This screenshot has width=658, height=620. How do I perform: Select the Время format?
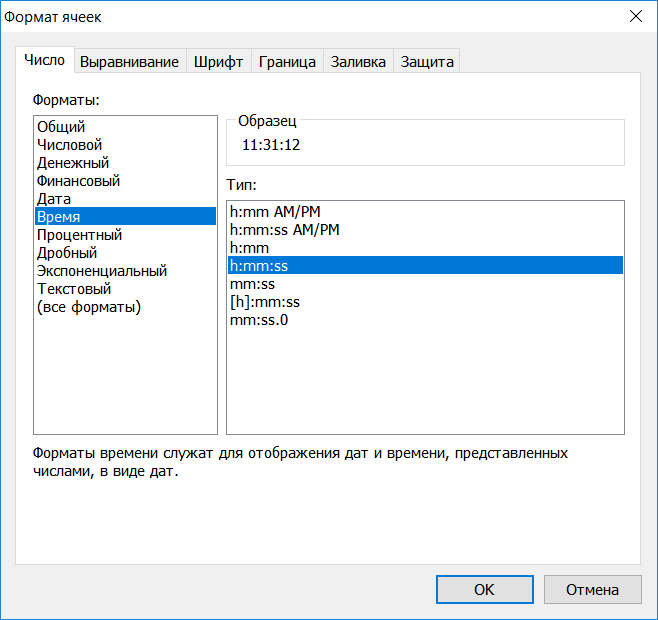click(125, 216)
